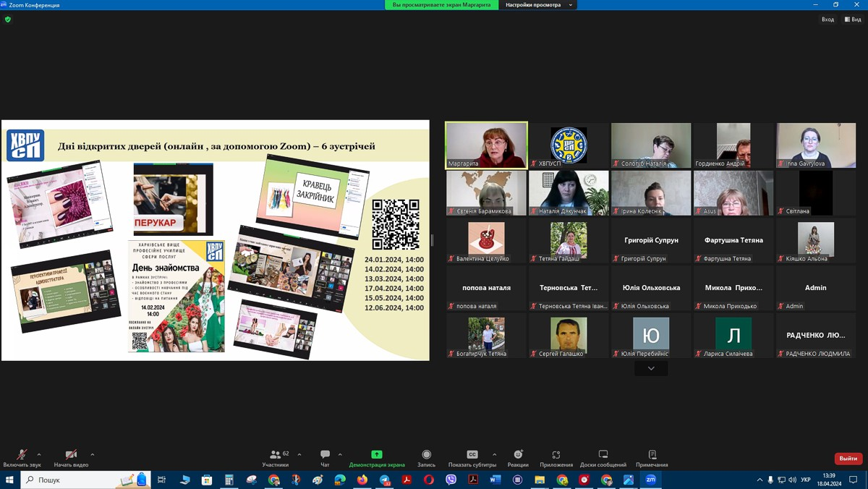Expand subtitle options next to Показать субтитры
The width and height of the screenshot is (868, 489).
tap(495, 455)
